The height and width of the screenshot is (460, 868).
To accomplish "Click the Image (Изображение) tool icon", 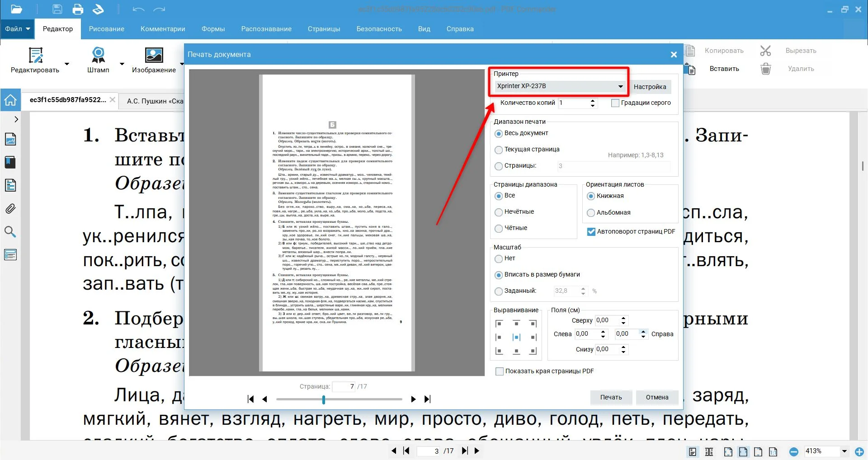I will pos(154,55).
